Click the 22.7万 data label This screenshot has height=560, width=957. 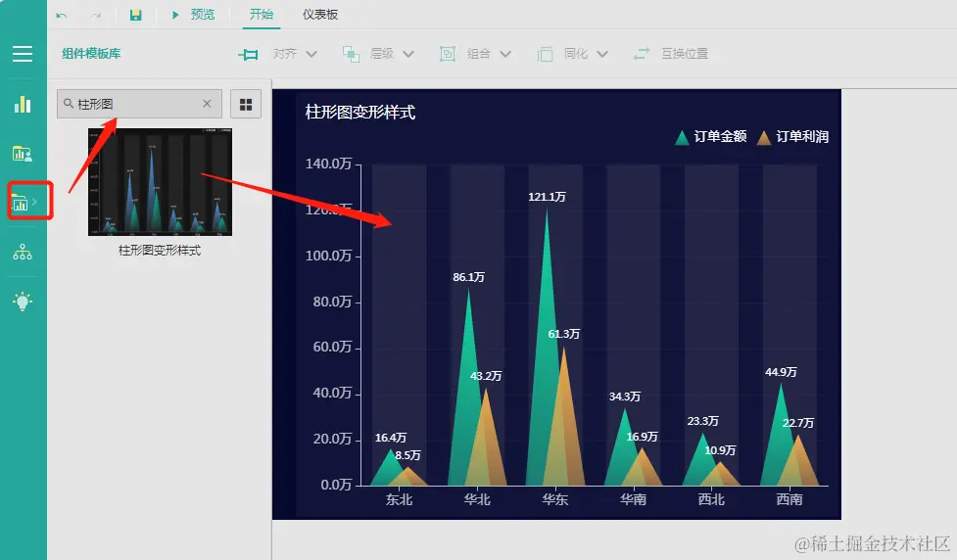click(x=798, y=423)
